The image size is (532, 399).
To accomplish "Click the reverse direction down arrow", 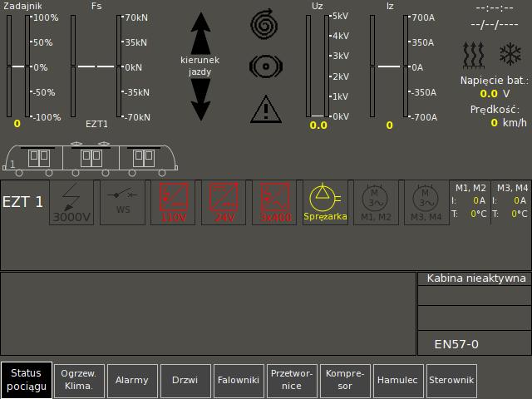I will [201, 100].
